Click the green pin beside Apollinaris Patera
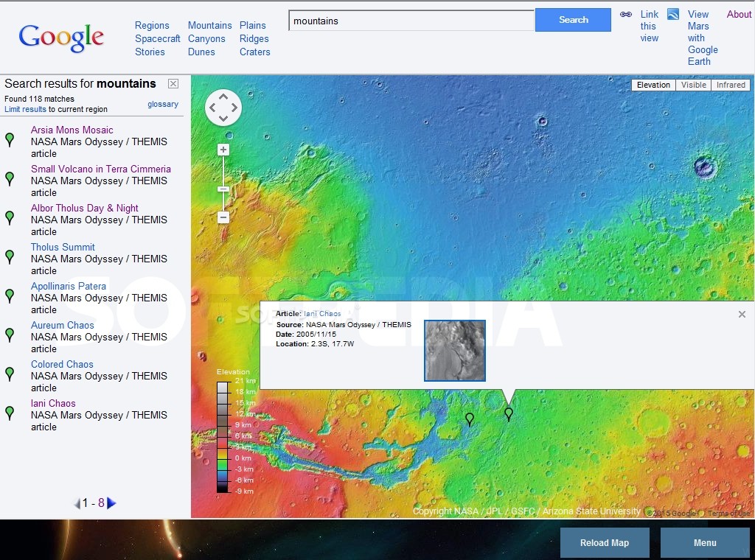 click(10, 295)
